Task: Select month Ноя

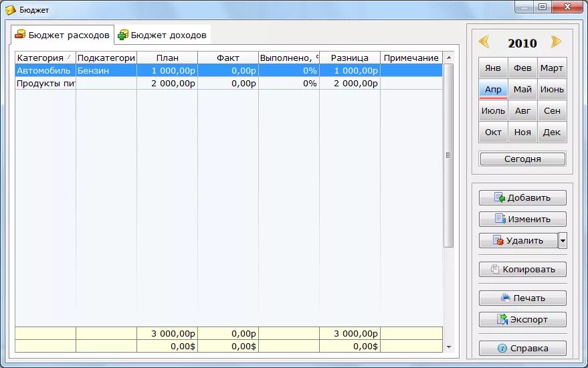Action: [x=522, y=132]
